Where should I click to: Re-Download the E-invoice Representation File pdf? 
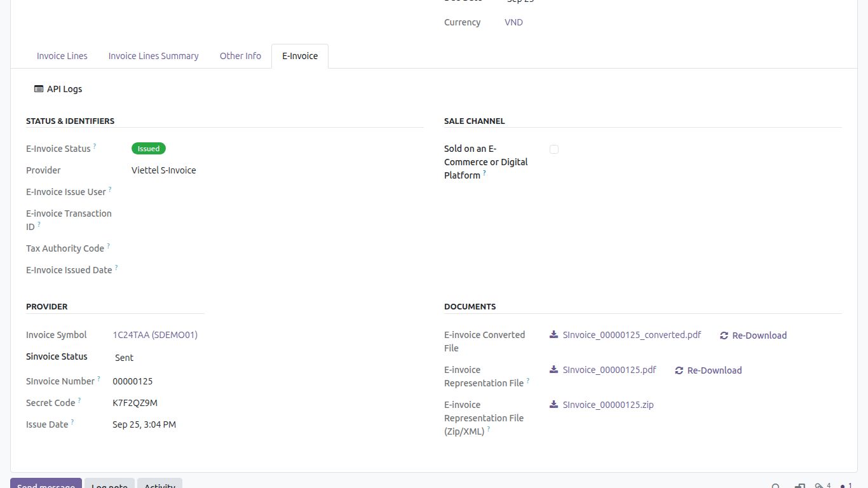[x=709, y=370]
